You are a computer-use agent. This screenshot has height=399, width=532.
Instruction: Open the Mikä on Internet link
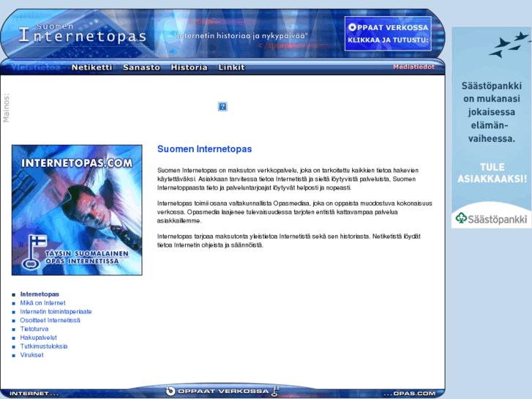click(x=42, y=303)
